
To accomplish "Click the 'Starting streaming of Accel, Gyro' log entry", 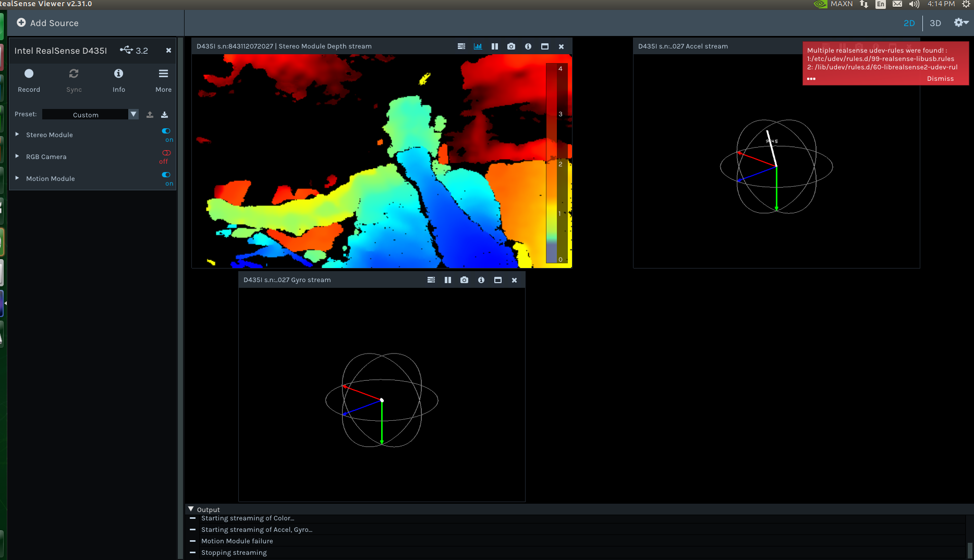I will (257, 530).
